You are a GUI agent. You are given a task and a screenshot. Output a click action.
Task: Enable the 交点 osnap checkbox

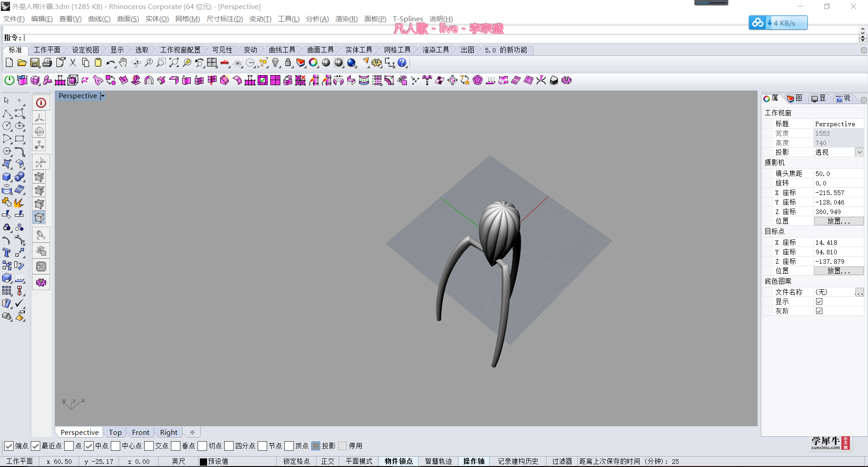pos(149,446)
